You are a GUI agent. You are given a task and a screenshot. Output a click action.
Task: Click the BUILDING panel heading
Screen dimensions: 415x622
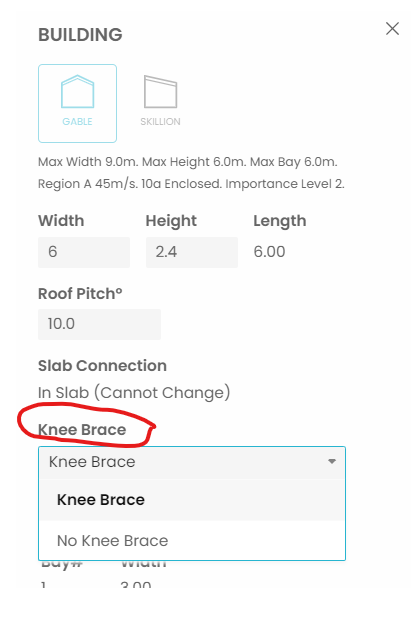tap(80, 35)
